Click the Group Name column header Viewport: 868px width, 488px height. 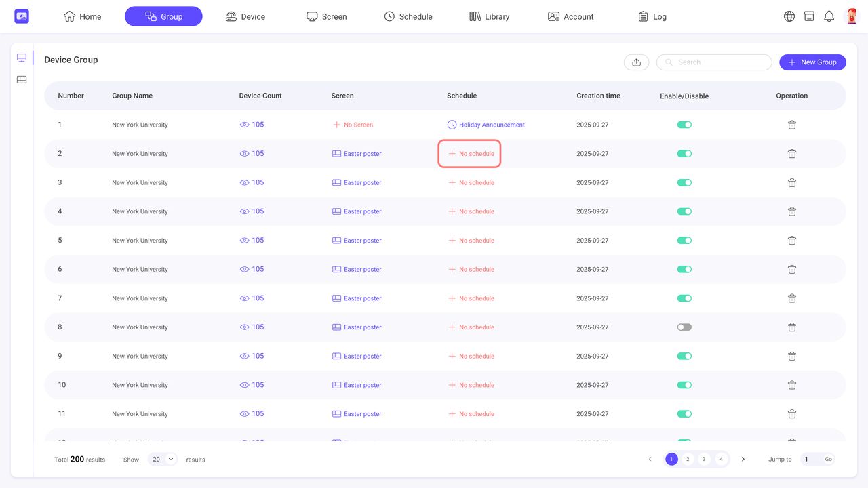132,96
